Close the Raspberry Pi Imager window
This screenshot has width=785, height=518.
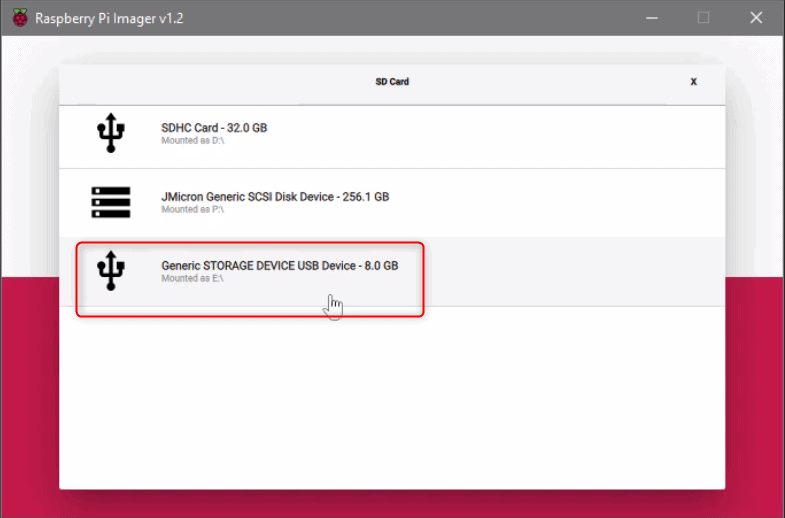[756, 18]
